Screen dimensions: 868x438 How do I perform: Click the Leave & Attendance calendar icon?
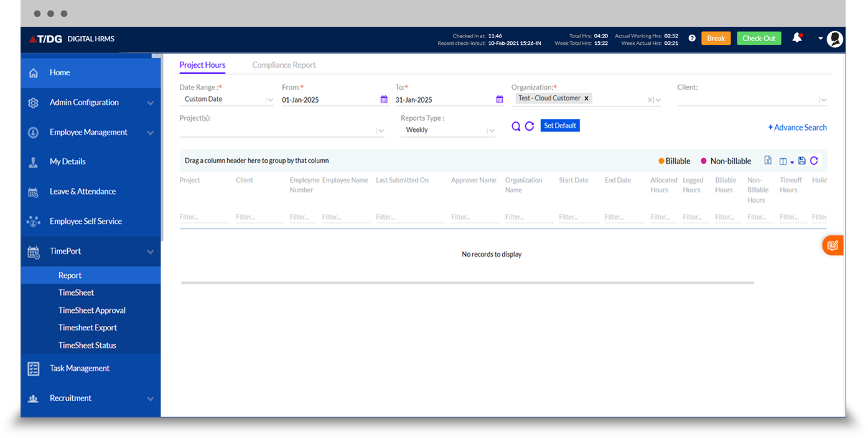pos(34,192)
